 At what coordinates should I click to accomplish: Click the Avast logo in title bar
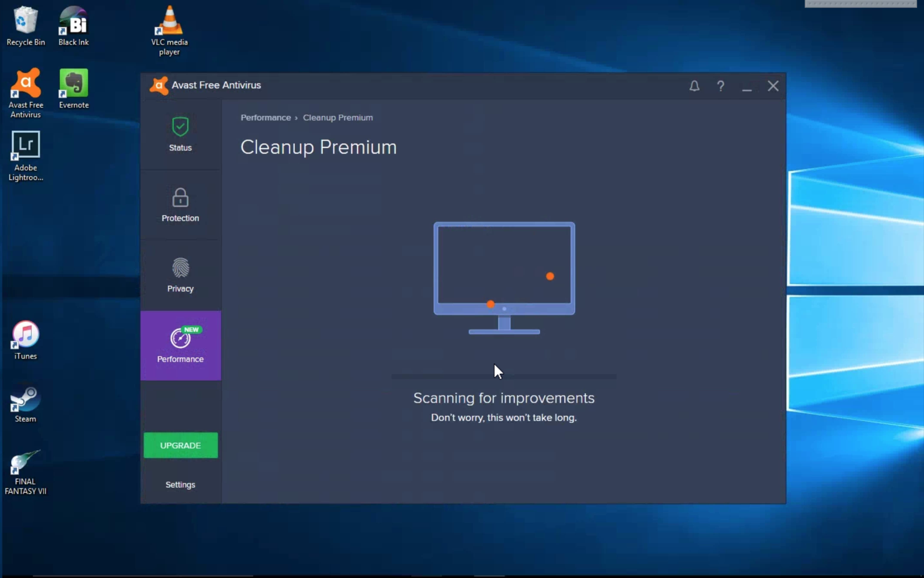158,86
